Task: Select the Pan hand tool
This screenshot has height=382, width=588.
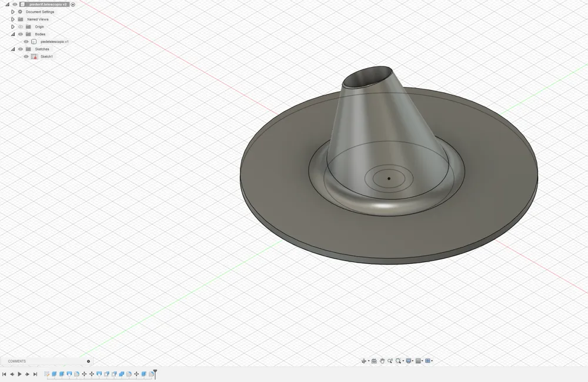Action: 382,361
